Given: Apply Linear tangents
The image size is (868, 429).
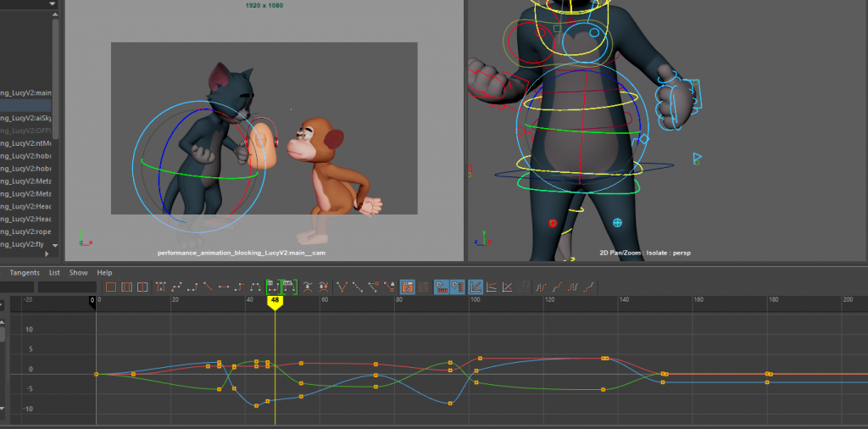Looking at the screenshot, I should tap(209, 287).
